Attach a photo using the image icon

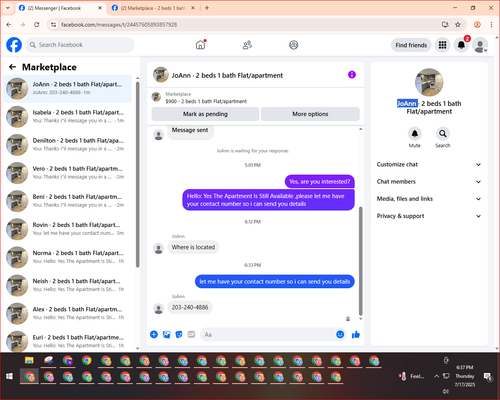[166, 334]
